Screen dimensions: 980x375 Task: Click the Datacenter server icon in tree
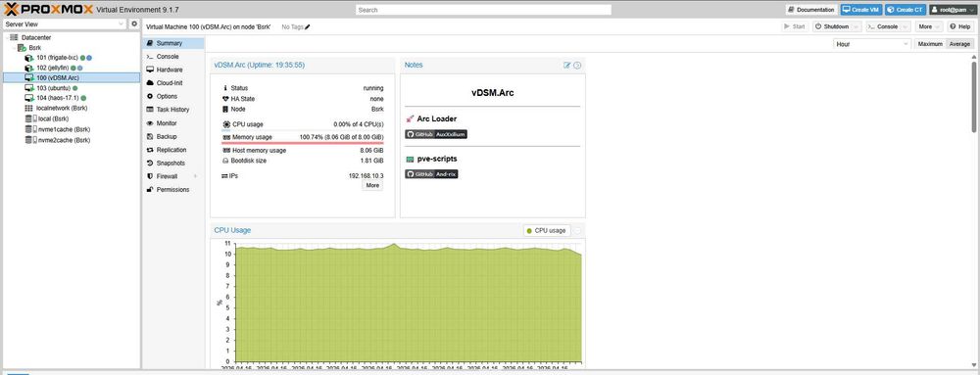(x=14, y=37)
